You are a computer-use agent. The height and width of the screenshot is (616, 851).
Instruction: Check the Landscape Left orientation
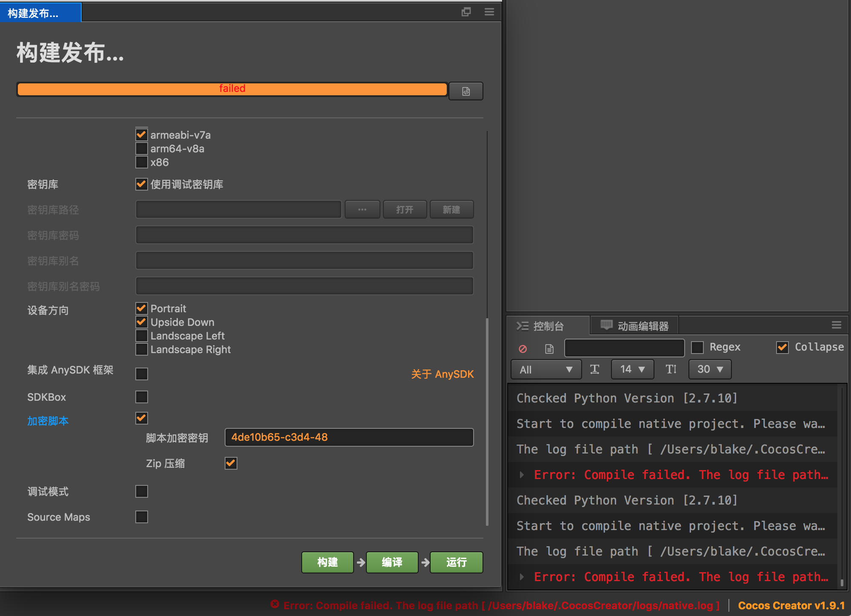[x=142, y=336]
